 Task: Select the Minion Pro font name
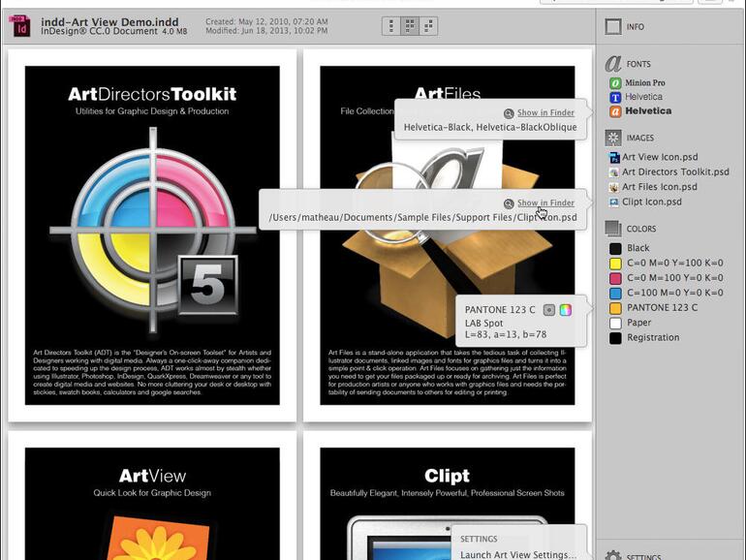[x=645, y=82]
